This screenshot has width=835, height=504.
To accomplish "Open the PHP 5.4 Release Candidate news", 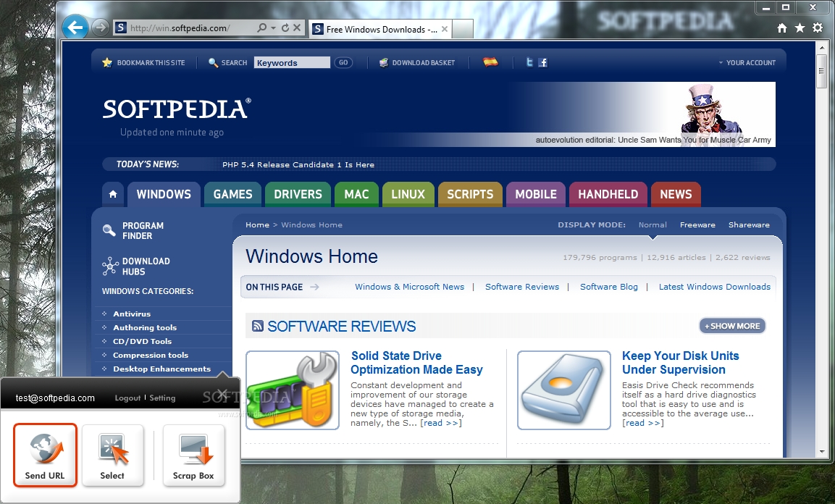I will [x=298, y=165].
